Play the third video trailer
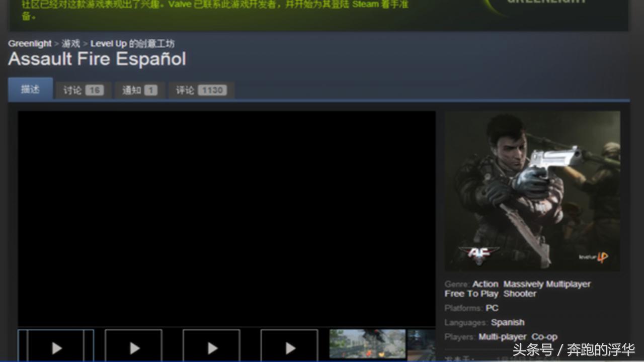644x362 pixels. click(211, 347)
